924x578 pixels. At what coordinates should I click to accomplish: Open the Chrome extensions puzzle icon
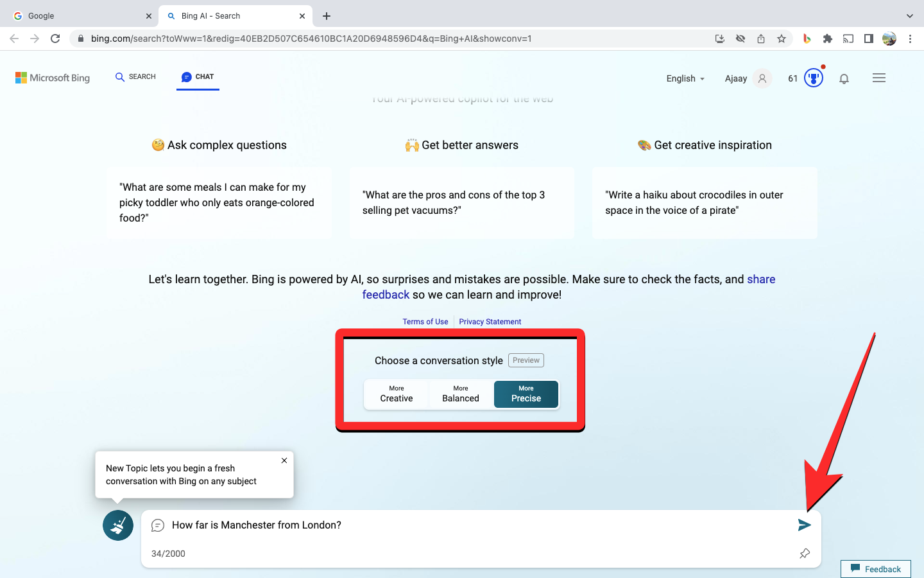point(828,39)
